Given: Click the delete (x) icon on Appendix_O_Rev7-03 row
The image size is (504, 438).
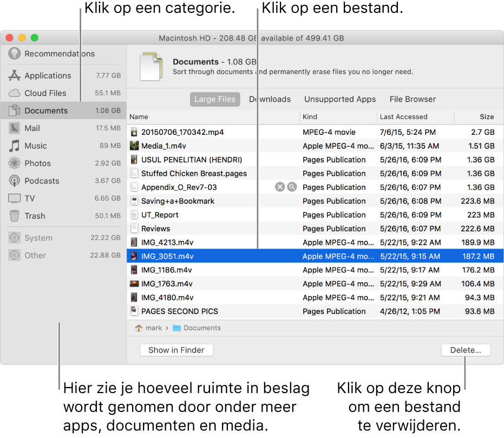Looking at the screenshot, I should pyautogui.click(x=280, y=187).
